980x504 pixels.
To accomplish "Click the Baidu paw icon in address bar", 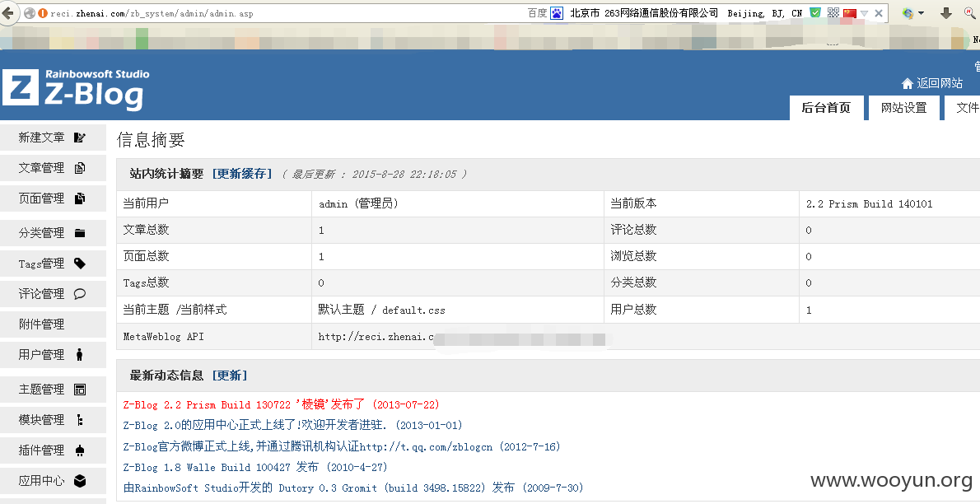I will click(x=556, y=13).
